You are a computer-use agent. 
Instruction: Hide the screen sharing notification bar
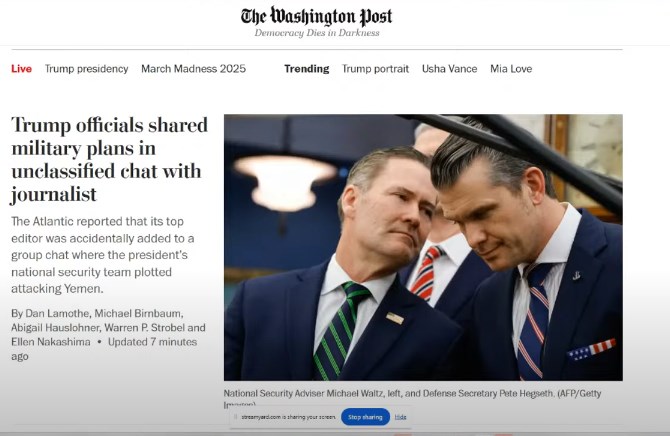point(400,416)
